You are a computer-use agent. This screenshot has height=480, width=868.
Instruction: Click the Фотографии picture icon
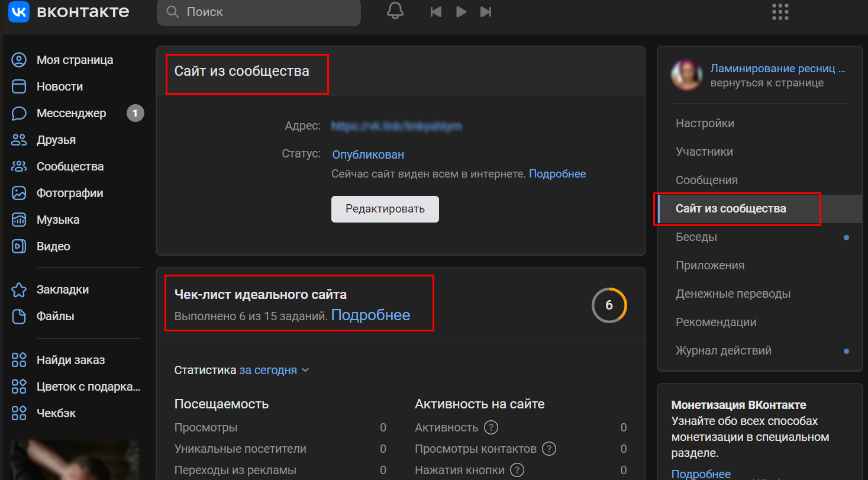20,193
